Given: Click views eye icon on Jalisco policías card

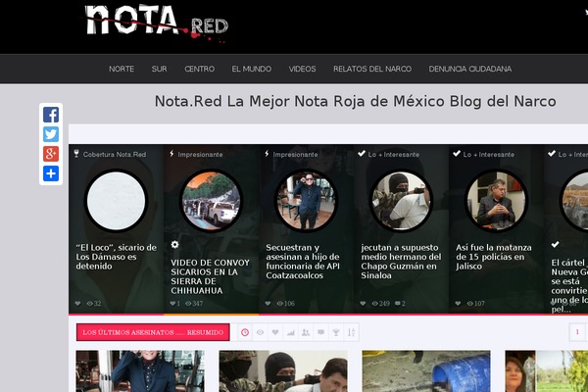Looking at the screenshot, I should (470, 304).
